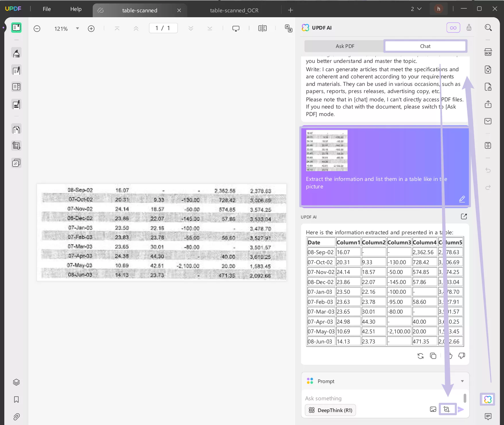Expand the Prompt dropdown

tap(462, 381)
